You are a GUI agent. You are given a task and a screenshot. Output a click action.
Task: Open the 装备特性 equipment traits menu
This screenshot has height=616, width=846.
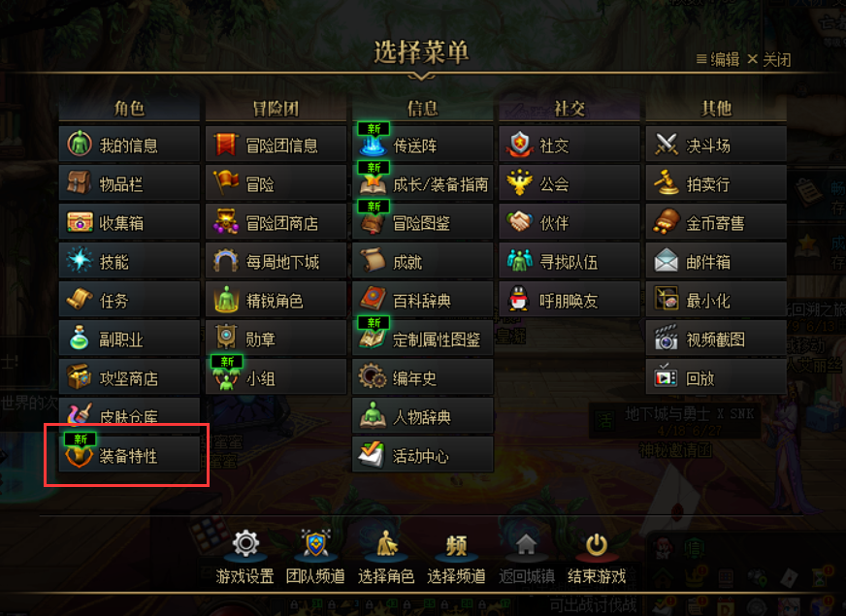[129, 456]
